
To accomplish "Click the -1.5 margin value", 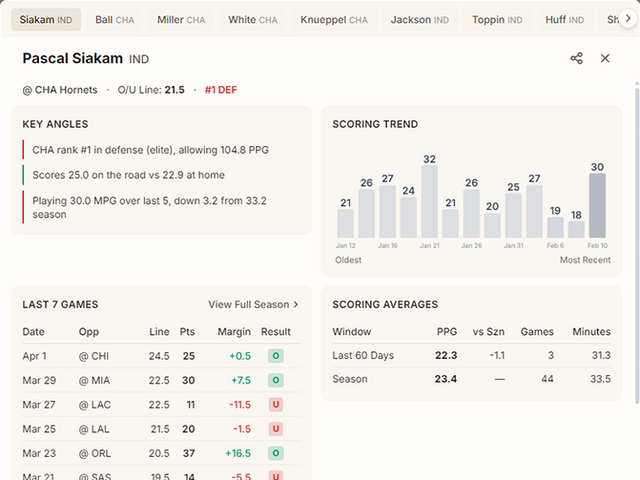I will click(x=242, y=429).
